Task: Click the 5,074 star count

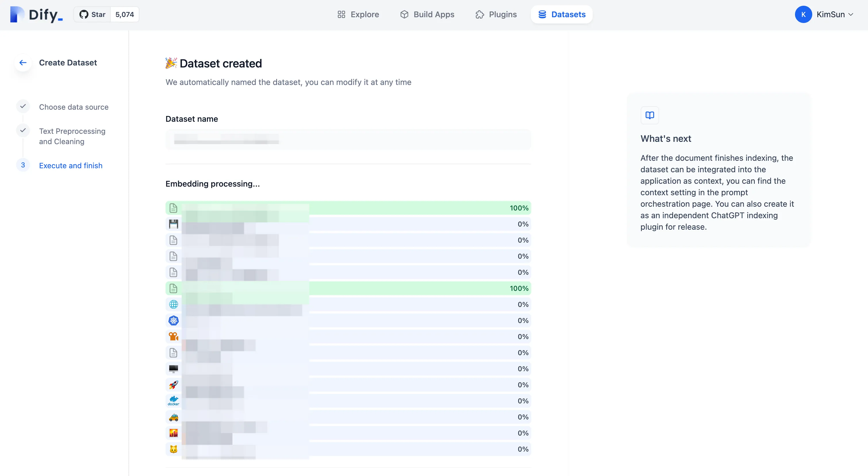Action: coord(124,14)
